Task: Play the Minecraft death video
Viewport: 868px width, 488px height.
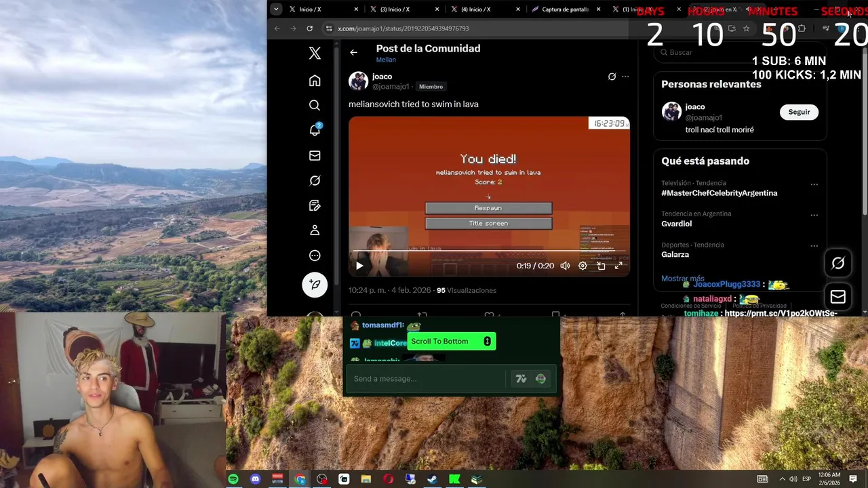Action: click(x=359, y=266)
